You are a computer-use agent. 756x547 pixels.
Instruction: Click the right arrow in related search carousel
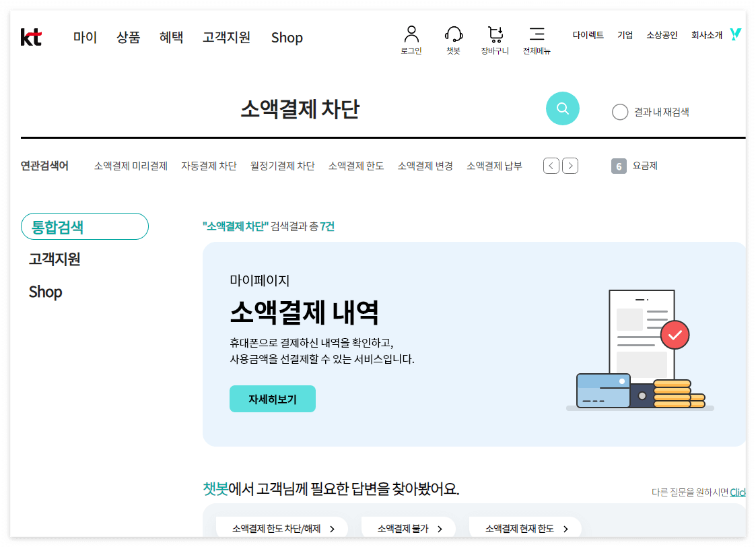pos(570,166)
